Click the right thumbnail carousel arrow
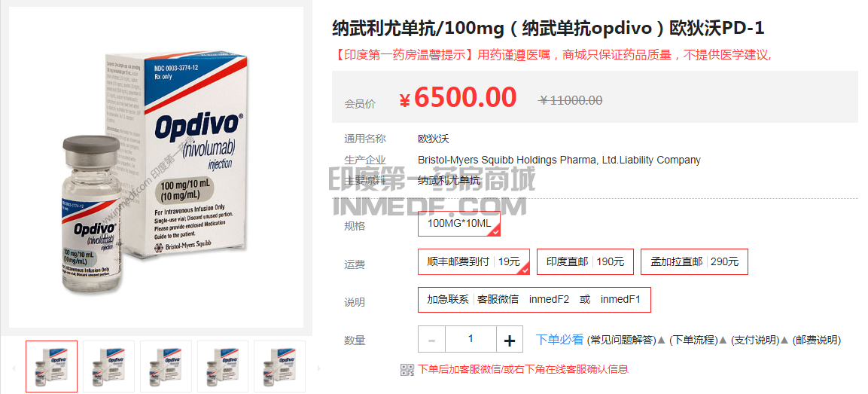This screenshot has height=394, width=868. point(318,368)
